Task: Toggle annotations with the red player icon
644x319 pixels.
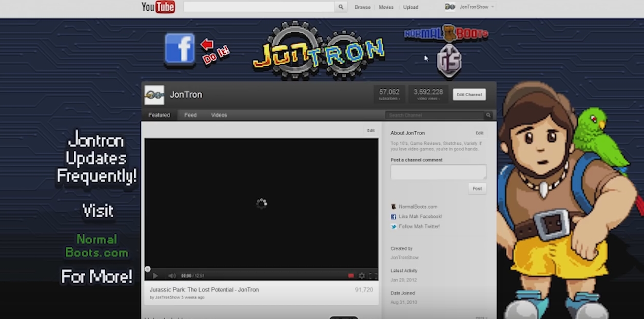Action: pos(352,275)
